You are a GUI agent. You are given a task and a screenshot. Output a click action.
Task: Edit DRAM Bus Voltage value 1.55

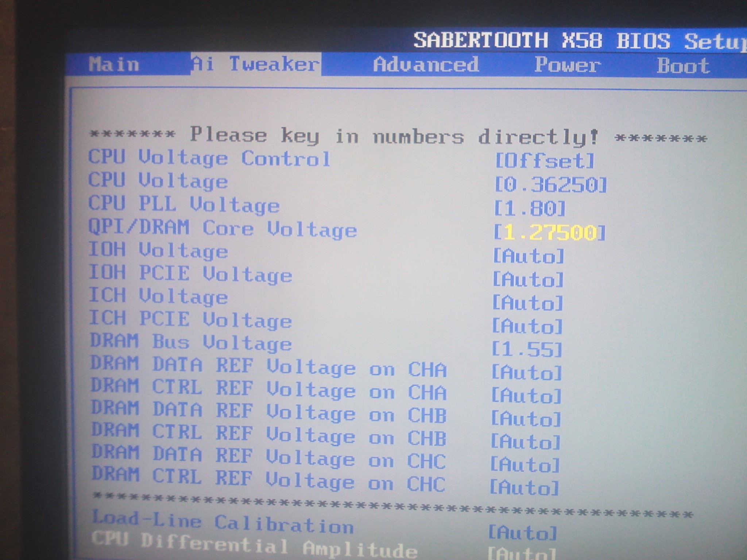click(527, 349)
